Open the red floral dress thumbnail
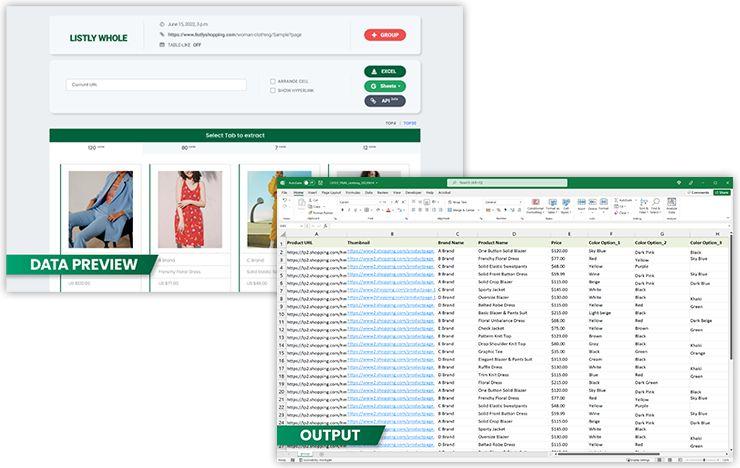 [190, 209]
